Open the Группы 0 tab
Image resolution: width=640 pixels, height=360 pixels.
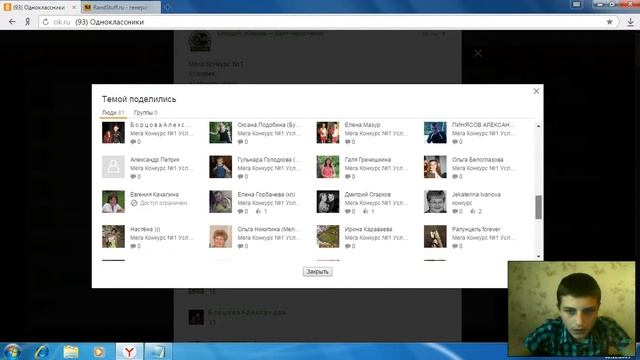[146, 113]
